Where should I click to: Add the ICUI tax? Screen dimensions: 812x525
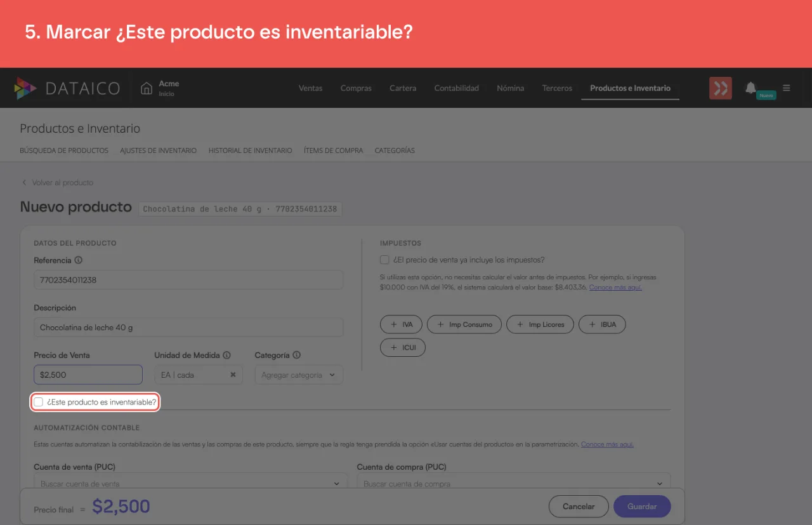(403, 348)
